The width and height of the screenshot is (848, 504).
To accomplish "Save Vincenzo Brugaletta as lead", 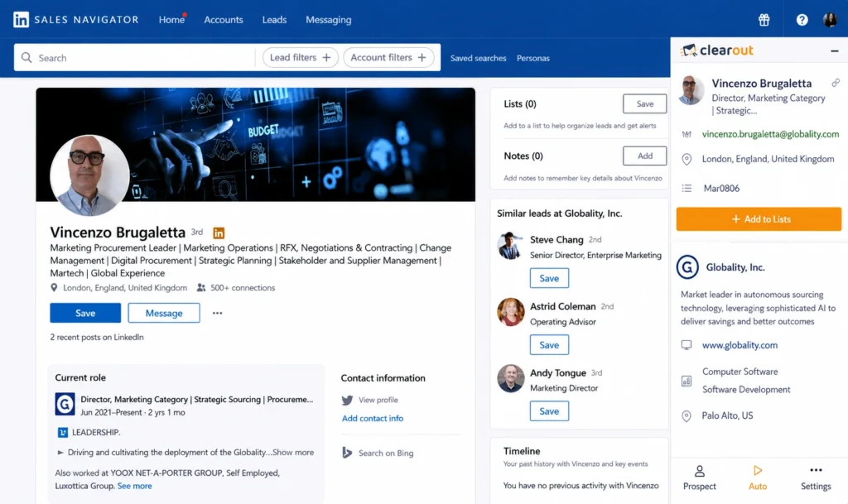I will [x=85, y=313].
